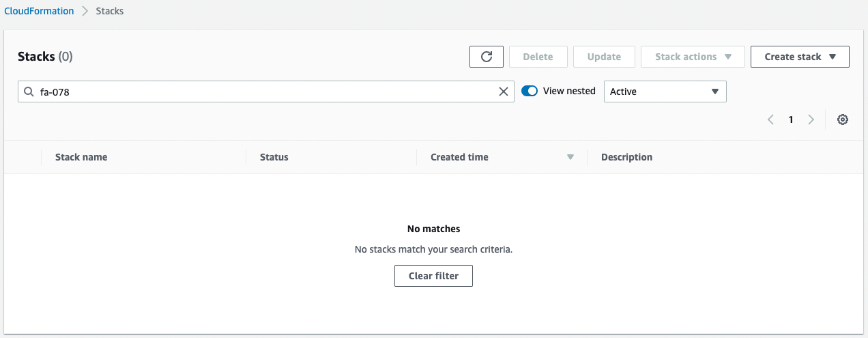Open table preferences gear icon
The image size is (868, 338).
[843, 119]
